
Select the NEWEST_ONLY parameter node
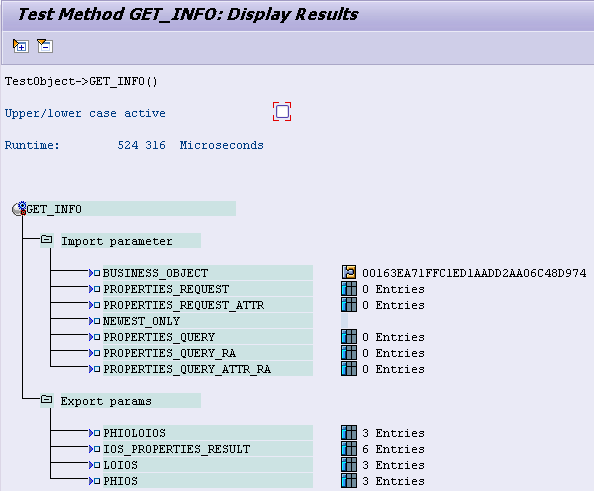pyautogui.click(x=208, y=321)
